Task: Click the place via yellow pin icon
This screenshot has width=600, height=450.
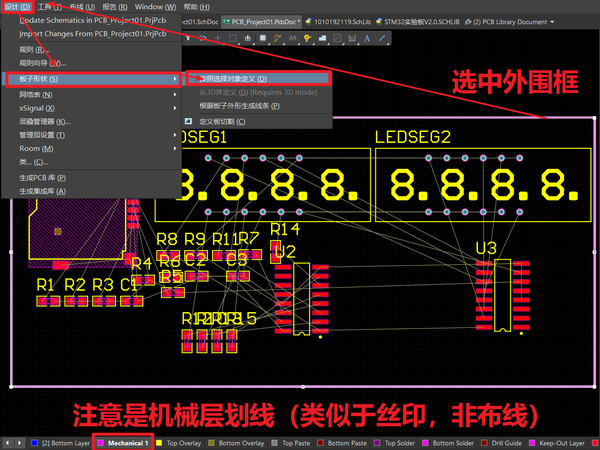Action: [307, 38]
